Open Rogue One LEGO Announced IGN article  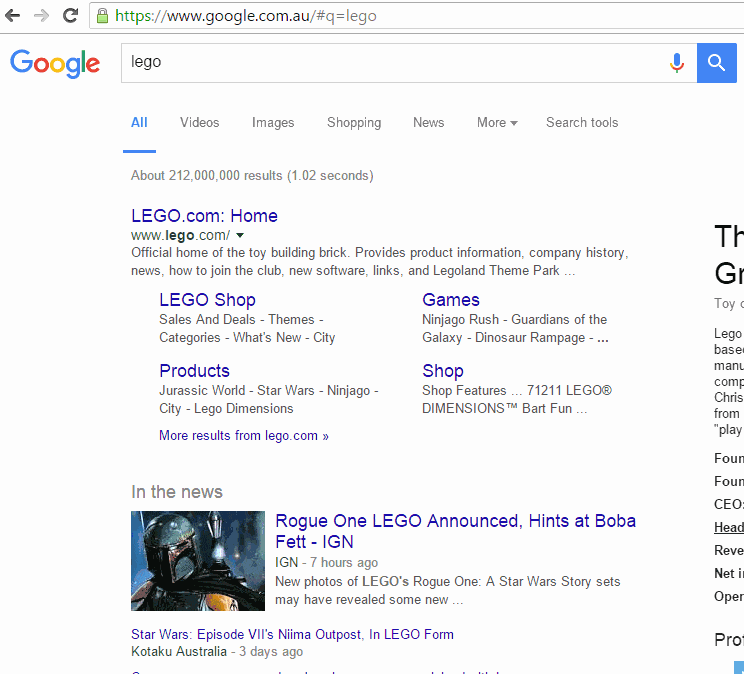456,531
